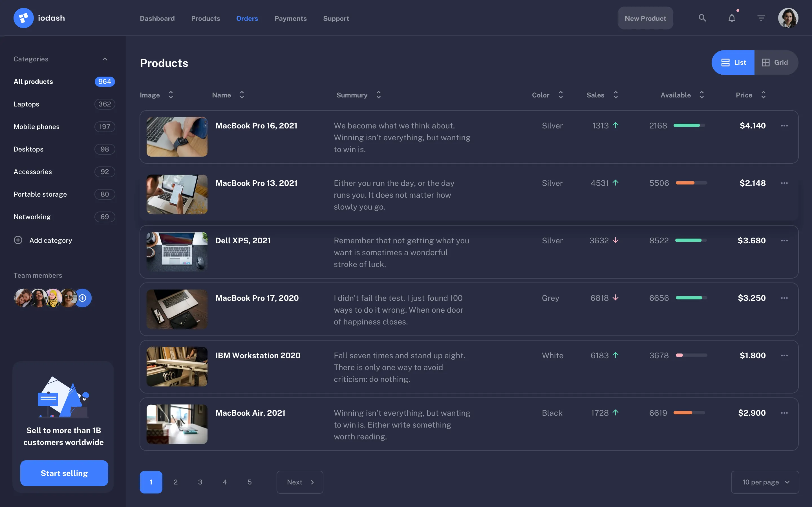Switch to the Payments tab

tap(291, 18)
